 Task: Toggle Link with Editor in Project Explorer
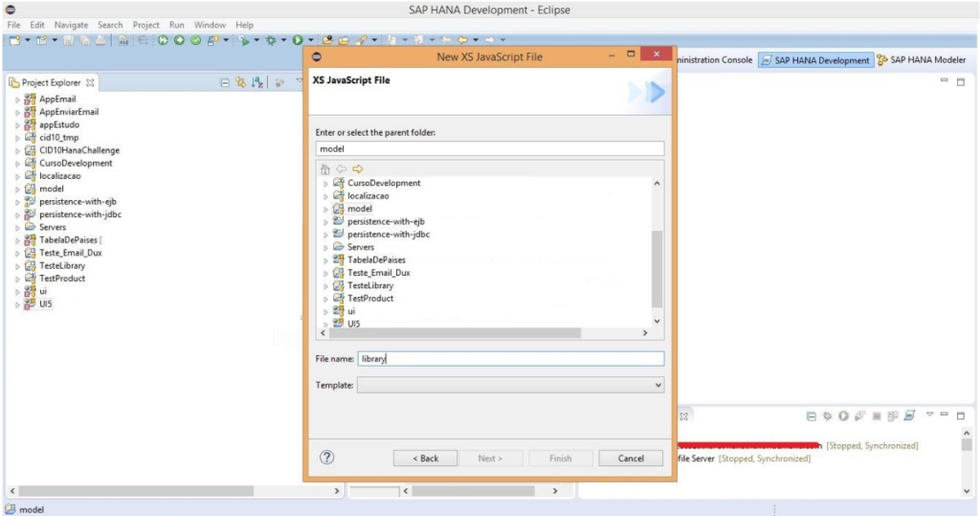coord(241,83)
